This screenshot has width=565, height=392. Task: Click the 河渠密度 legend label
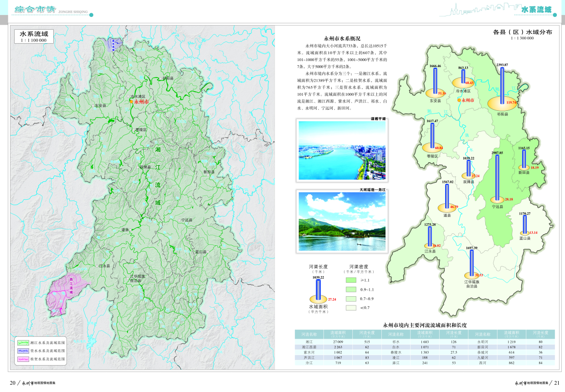tap(359, 267)
